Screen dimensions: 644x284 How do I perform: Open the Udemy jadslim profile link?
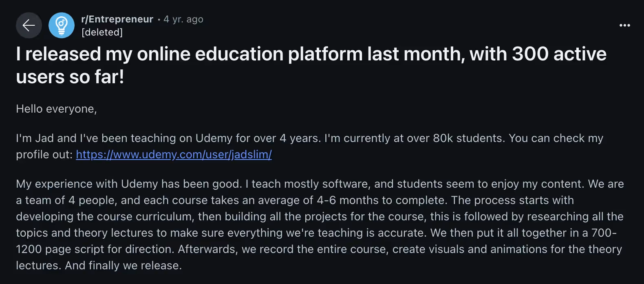(174, 155)
